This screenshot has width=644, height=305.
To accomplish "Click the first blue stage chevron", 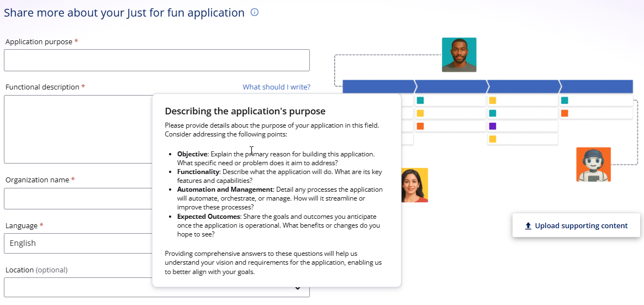I will pos(379,86).
